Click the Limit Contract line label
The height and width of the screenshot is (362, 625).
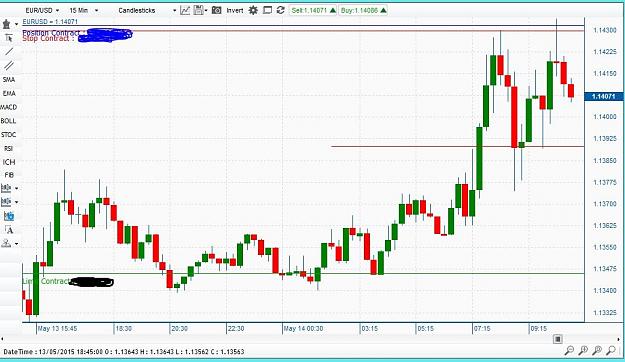click(x=46, y=281)
